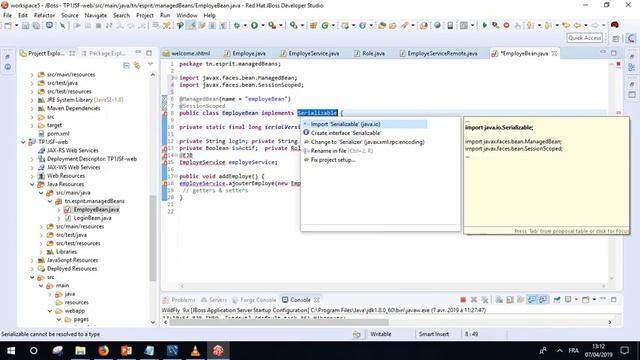Screen dimensions: 640x360
Task: Switch to the Employe.java editor tab
Action: [245, 53]
